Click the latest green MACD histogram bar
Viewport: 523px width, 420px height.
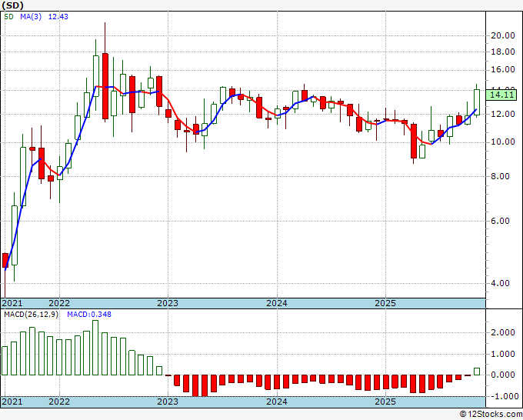(x=477, y=372)
